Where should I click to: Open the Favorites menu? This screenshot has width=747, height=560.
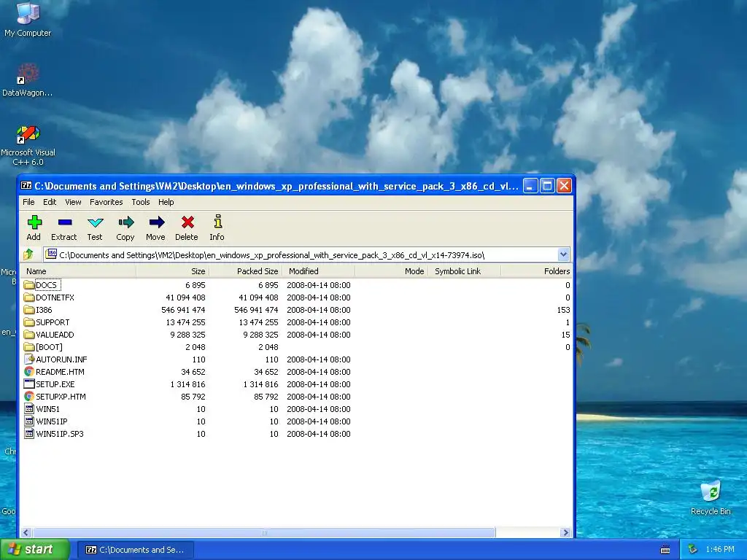tap(107, 202)
